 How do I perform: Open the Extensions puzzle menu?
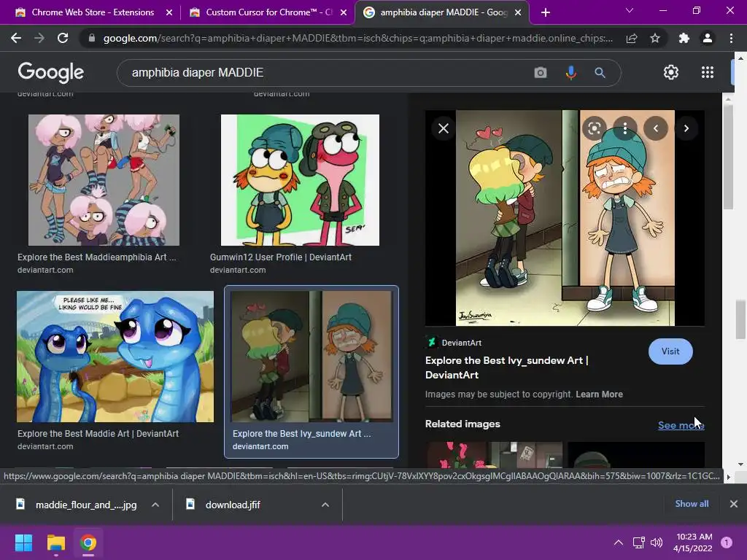coord(684,38)
